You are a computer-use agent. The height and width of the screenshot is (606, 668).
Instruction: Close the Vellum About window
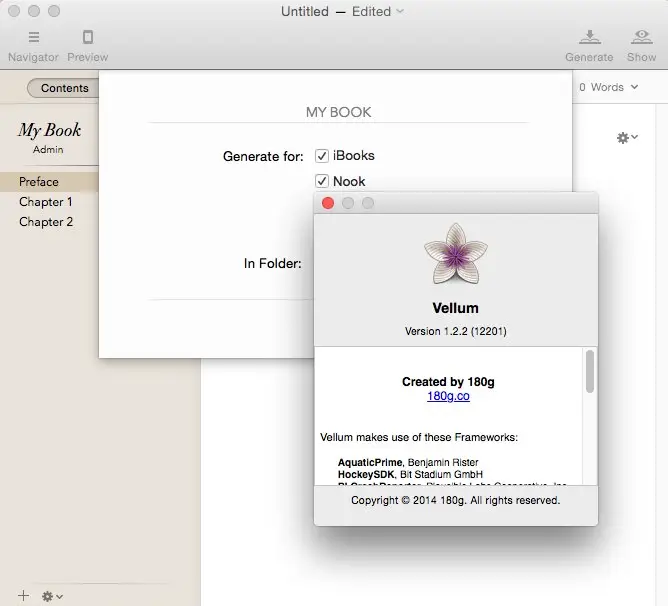[x=328, y=203]
